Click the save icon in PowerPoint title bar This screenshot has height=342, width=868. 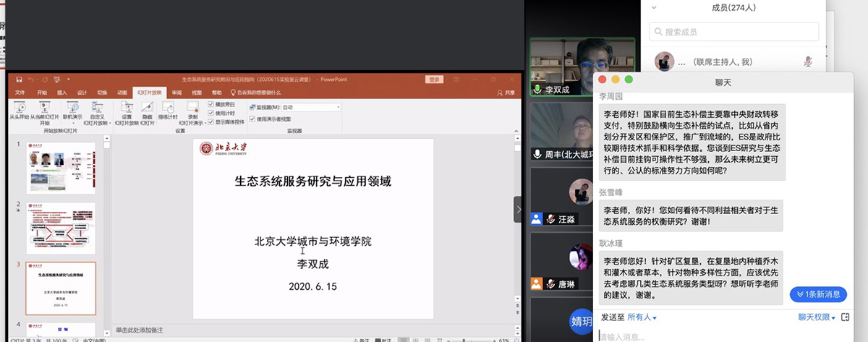coord(19,80)
